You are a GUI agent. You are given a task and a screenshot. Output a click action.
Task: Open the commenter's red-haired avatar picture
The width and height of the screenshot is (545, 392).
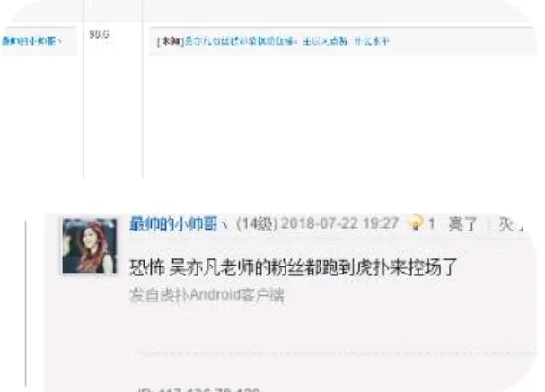(x=90, y=246)
